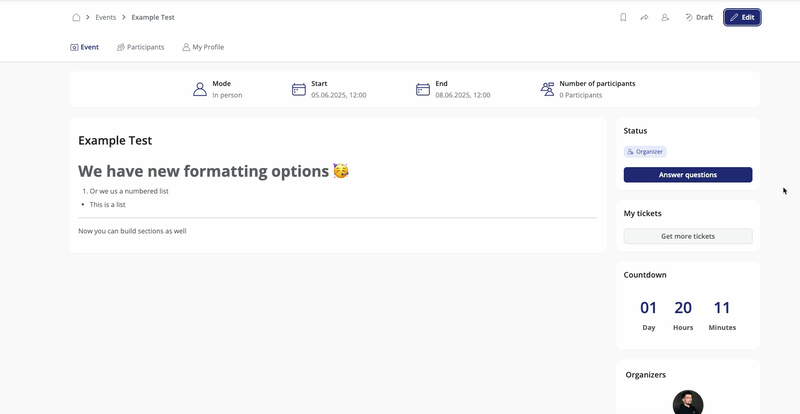The image size is (800, 414).
Task: Open the Event tab
Action: click(85, 47)
